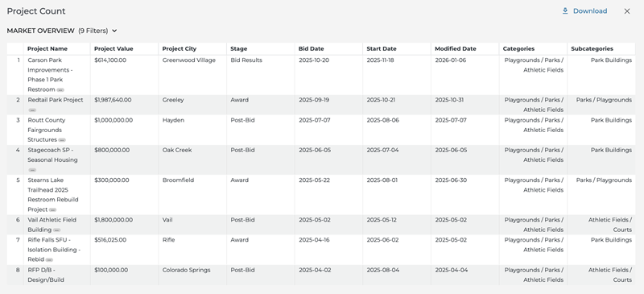This screenshot has width=644, height=294.
Task: Select start date 2025-11-18
Action: (x=380, y=60)
